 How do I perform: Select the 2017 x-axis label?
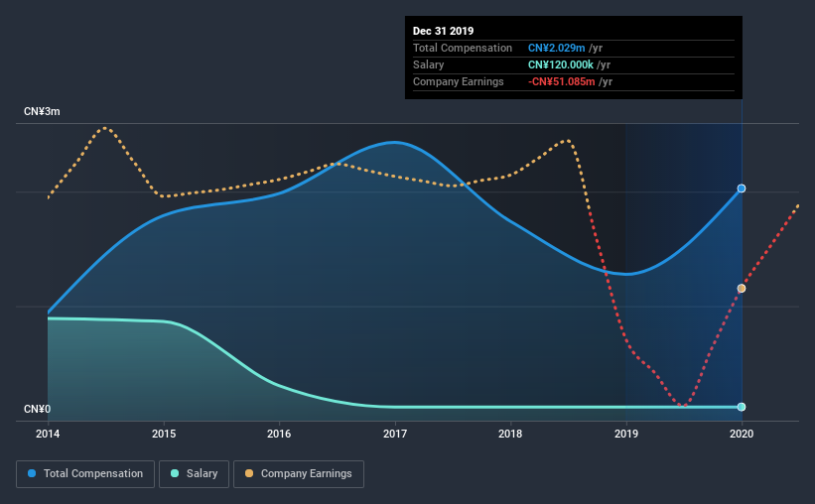[x=395, y=434]
